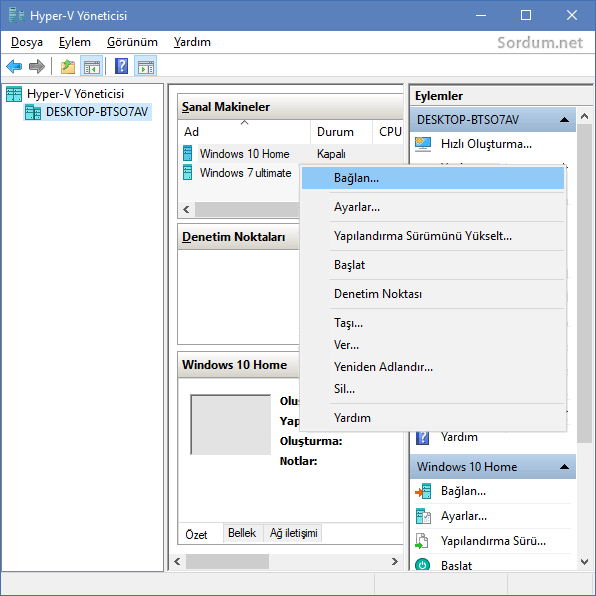The height and width of the screenshot is (596, 596).
Task: Choose Bağlan... from the context menu
Action: tap(433, 178)
